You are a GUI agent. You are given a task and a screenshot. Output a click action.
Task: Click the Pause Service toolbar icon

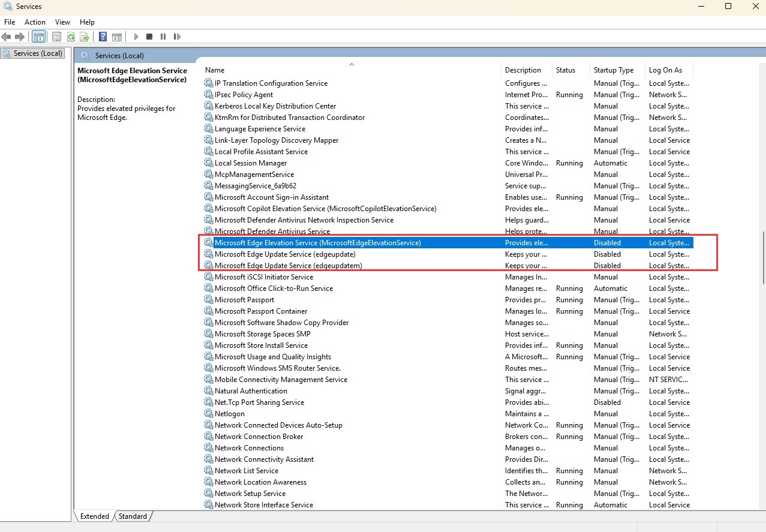point(163,37)
